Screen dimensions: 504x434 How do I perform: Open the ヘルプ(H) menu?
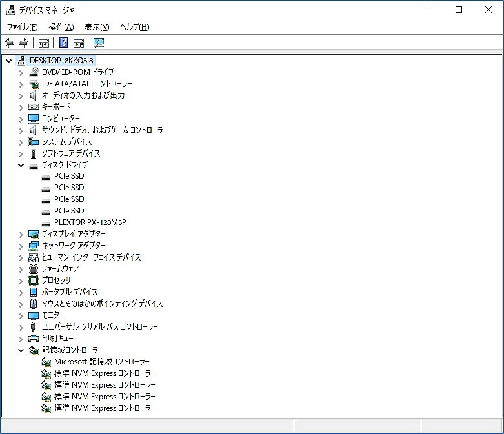(x=134, y=27)
